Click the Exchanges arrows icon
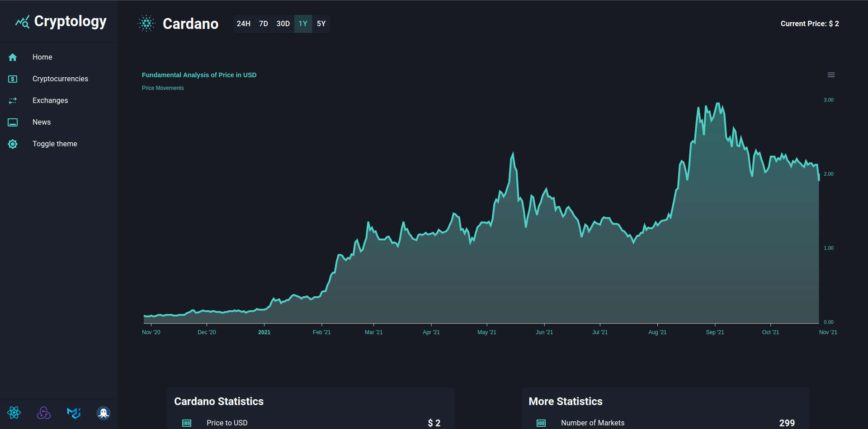This screenshot has width=868, height=429. (12, 100)
